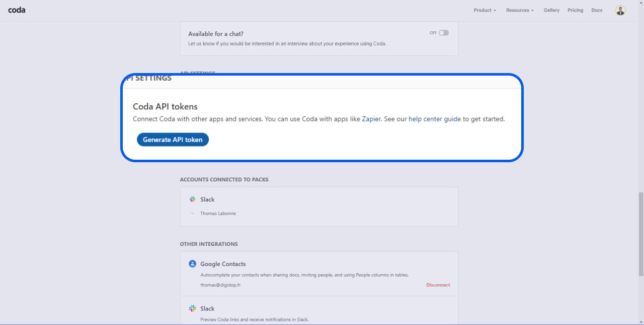Screen dimensions: 644x325
Task: Select the Slack icon under Other Integrations
Action: [192, 308]
